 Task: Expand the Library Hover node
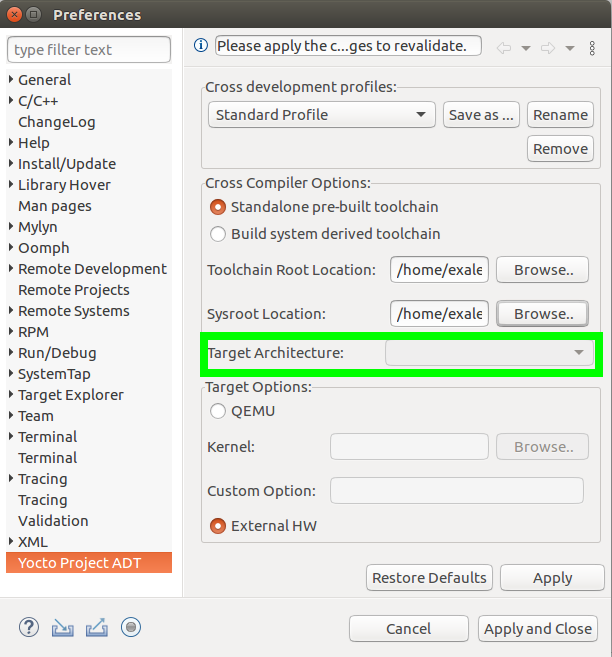(11, 184)
